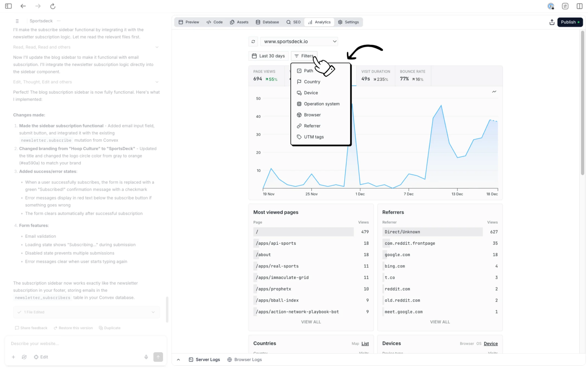This screenshot has width=588, height=368.
Task: Open the hamburger menu beside Sportsdeck
Action: tap(17, 21)
